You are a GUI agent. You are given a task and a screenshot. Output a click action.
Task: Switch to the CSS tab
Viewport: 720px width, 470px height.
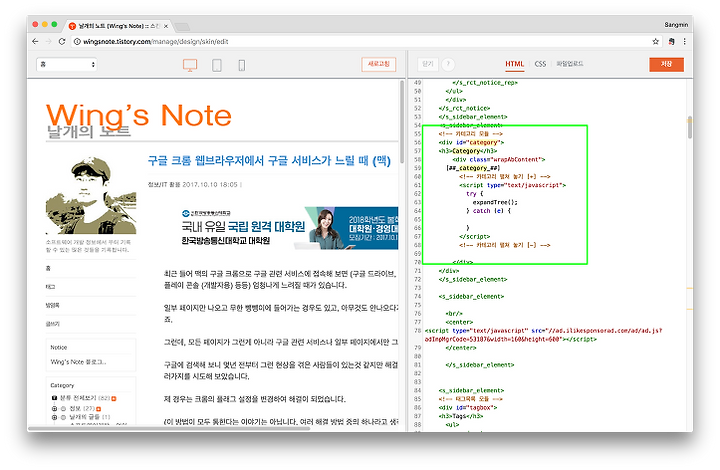(540, 64)
